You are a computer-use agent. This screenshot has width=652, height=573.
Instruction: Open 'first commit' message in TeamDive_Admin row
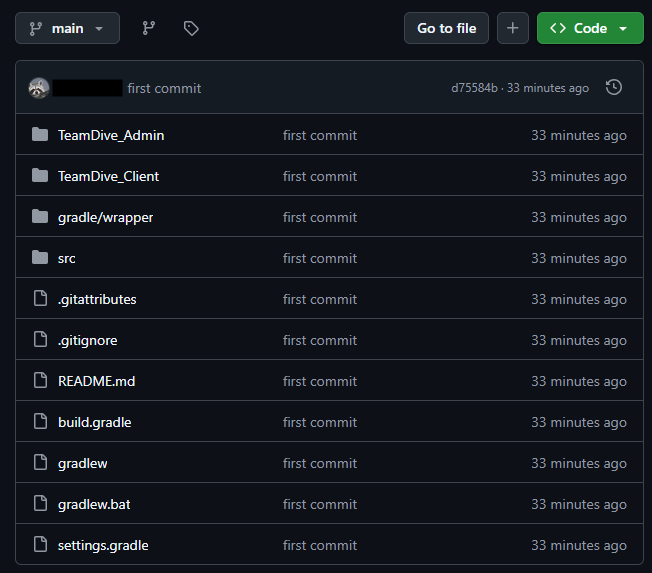pyautogui.click(x=320, y=135)
